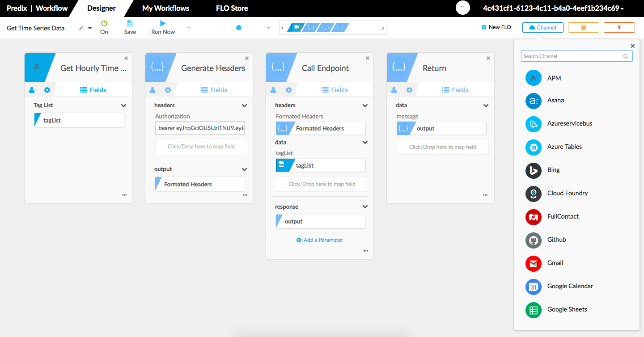Click the zoom in plus sign
The image size is (644, 337).
(268, 28)
